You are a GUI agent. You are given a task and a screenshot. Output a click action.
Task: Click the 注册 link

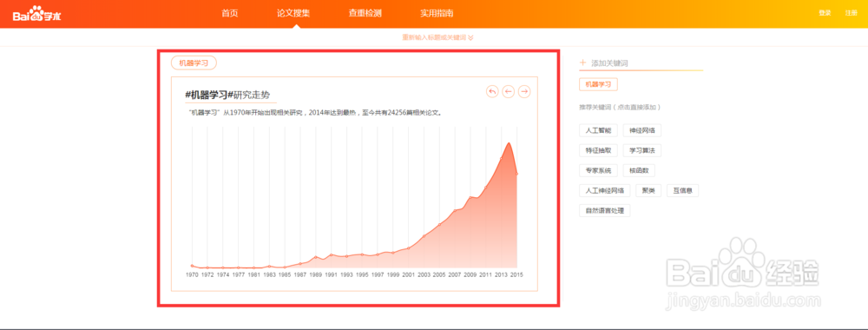[x=852, y=13]
